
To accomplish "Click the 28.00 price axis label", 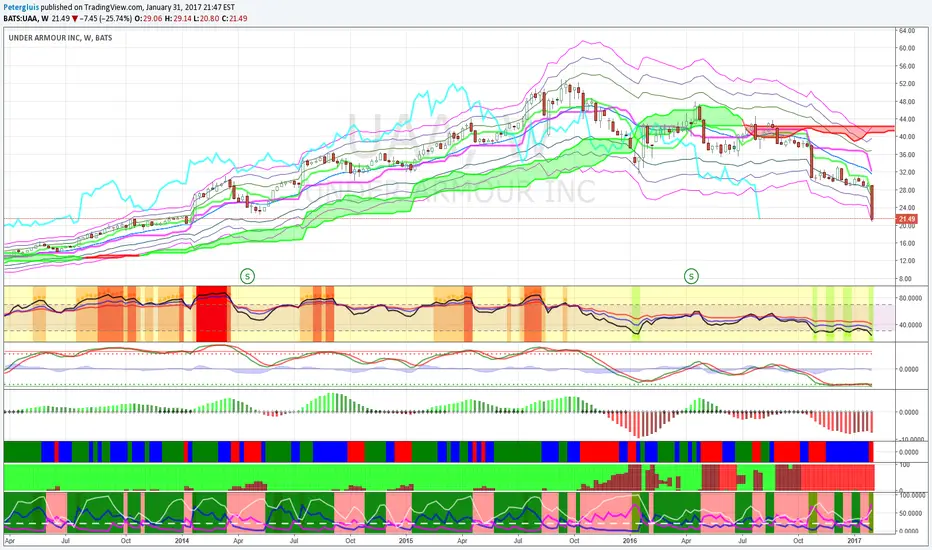I will [x=906, y=190].
